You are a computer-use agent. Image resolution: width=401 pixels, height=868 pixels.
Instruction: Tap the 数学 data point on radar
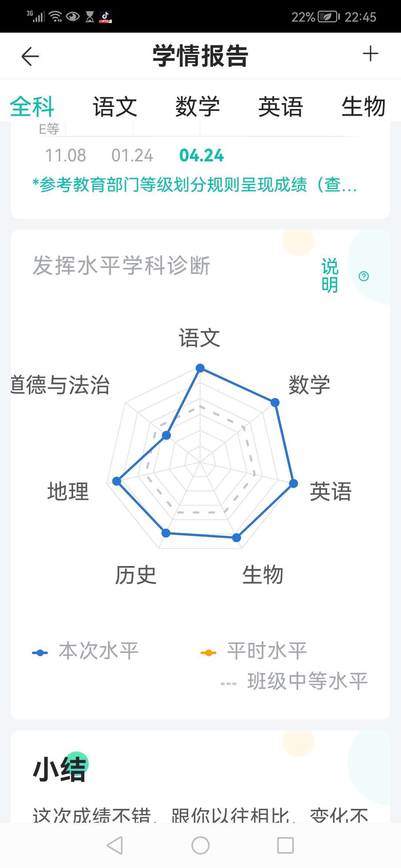pyautogui.click(x=275, y=402)
